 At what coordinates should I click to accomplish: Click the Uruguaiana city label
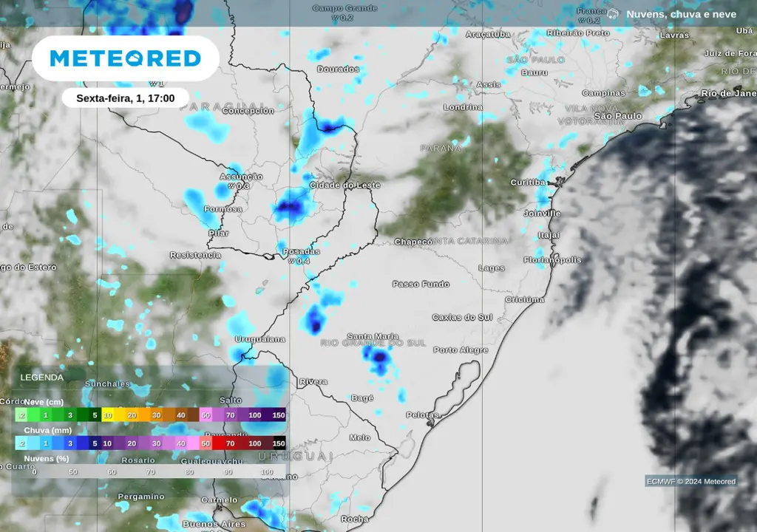pyautogui.click(x=260, y=339)
